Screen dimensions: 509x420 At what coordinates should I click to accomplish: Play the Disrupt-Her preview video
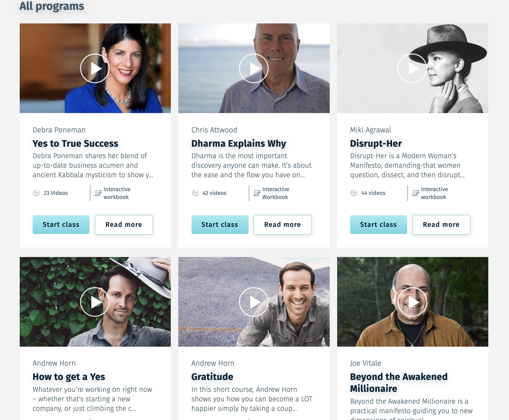pos(412,68)
